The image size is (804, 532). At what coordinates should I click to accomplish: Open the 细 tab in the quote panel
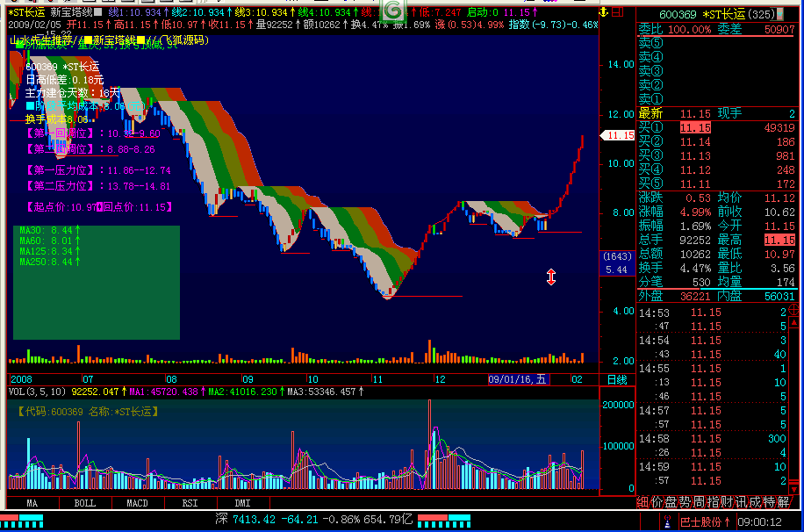coord(643,502)
